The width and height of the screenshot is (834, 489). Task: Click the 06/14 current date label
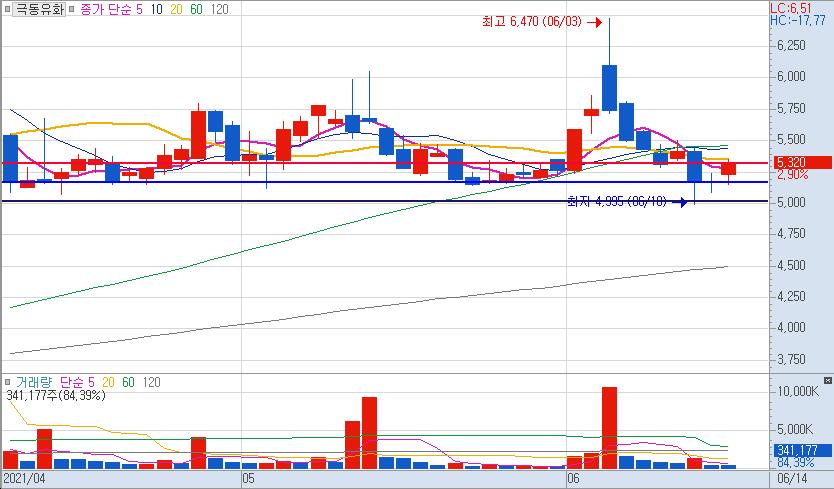click(x=793, y=478)
